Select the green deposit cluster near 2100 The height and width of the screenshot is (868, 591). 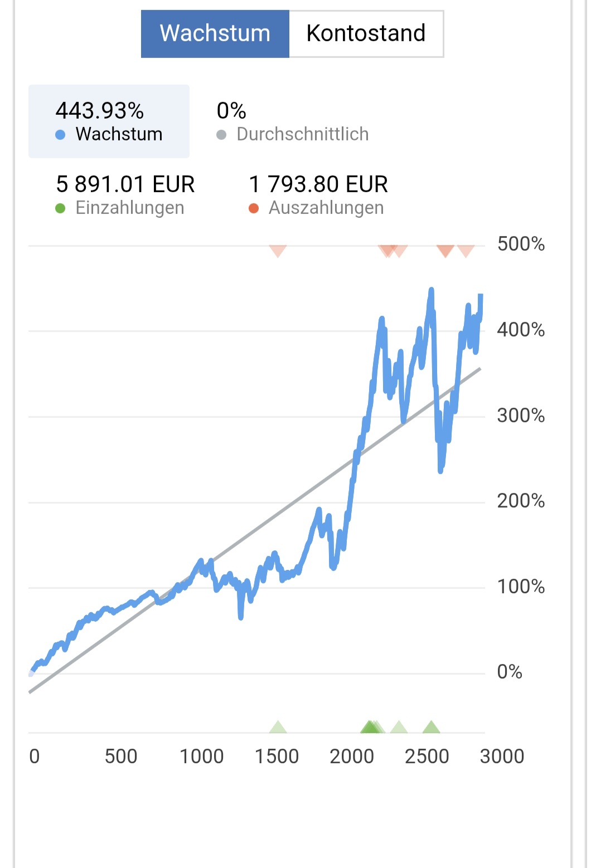(370, 727)
